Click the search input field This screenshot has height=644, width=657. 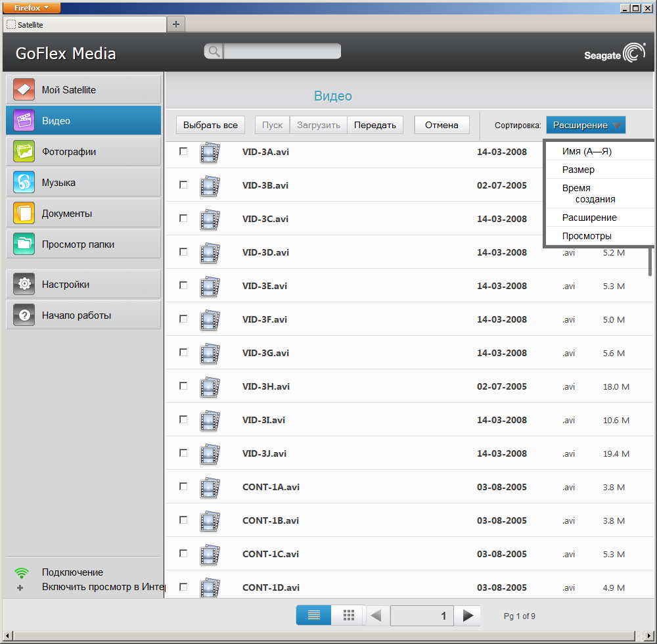(x=282, y=51)
